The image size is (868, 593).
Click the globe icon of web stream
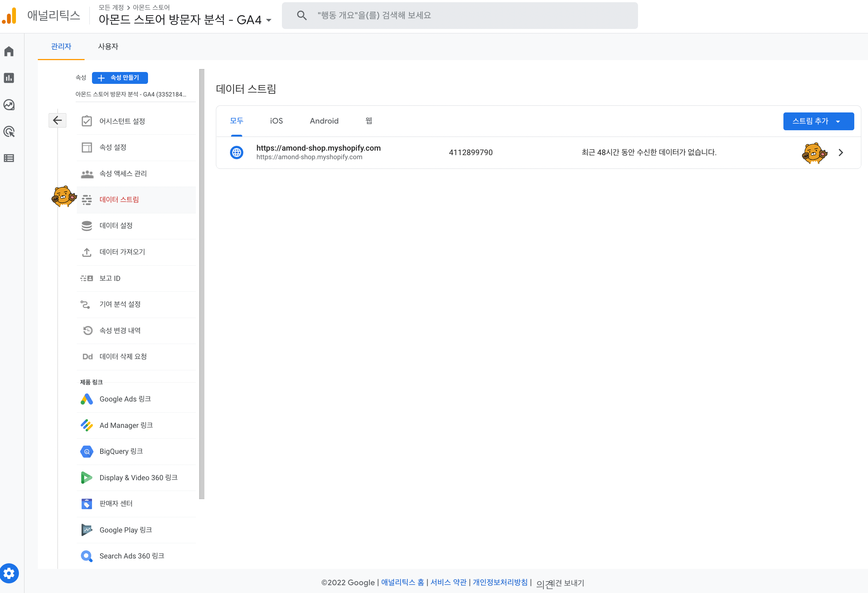pyautogui.click(x=236, y=153)
